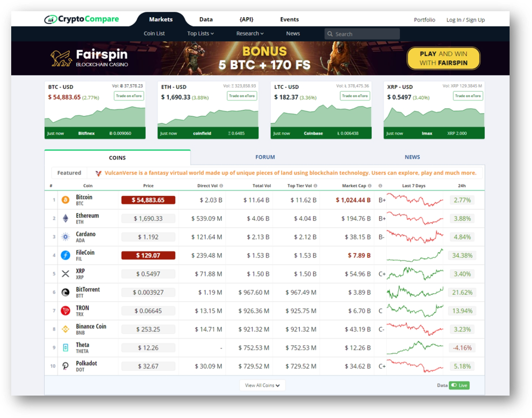Screen dimensions: 532x418
Task: Click the Theta coin icon
Action: pyautogui.click(x=66, y=348)
